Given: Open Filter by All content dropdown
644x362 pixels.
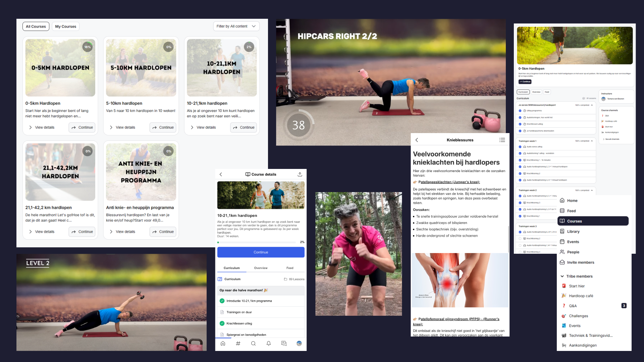Looking at the screenshot, I should click(236, 26).
